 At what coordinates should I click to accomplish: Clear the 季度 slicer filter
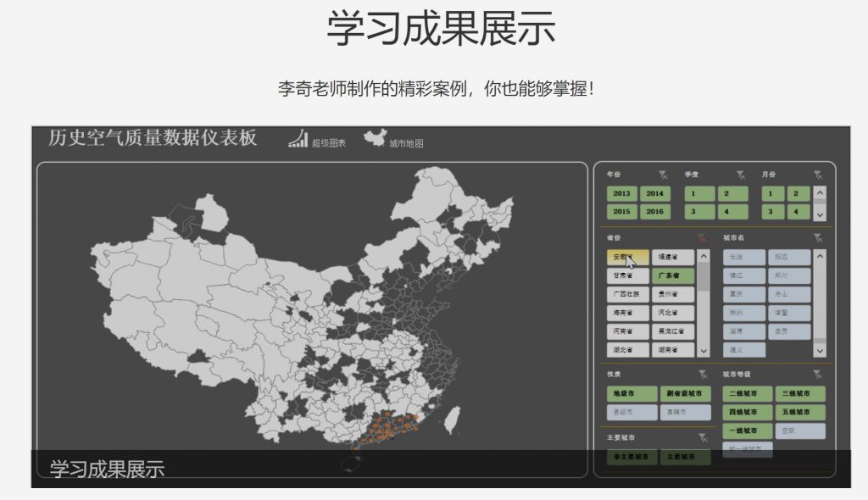point(741,175)
